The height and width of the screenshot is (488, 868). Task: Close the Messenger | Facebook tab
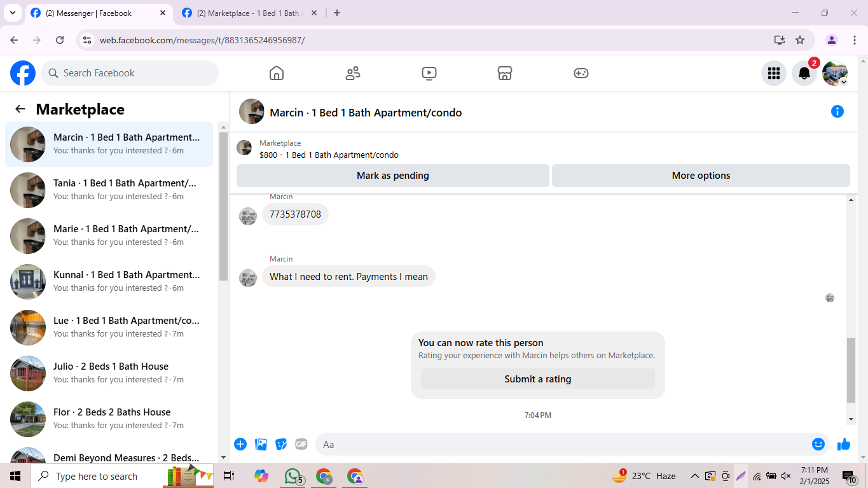pyautogui.click(x=163, y=13)
